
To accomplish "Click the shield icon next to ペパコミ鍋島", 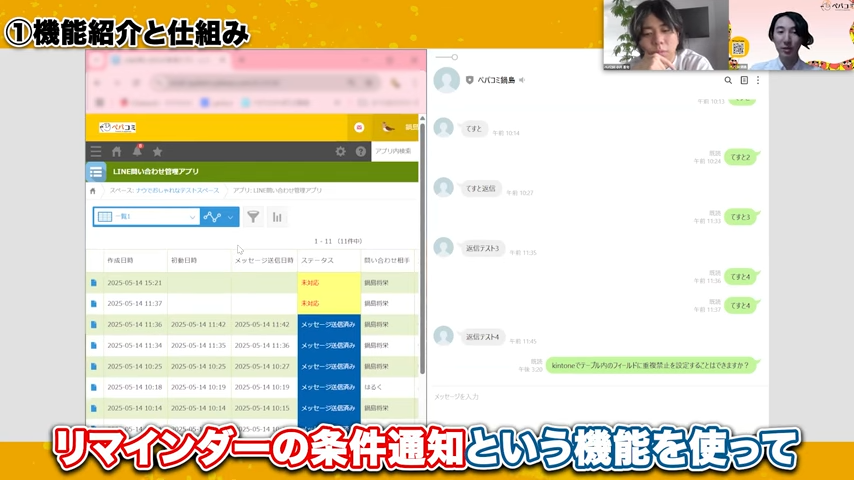I will 469,80.
